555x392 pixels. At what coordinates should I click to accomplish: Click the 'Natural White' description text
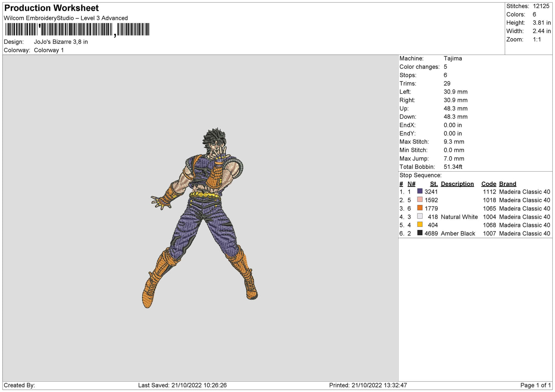click(459, 217)
